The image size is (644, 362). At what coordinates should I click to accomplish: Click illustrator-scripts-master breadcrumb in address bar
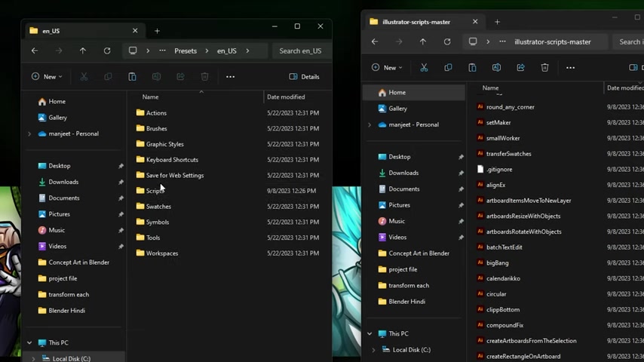(553, 42)
